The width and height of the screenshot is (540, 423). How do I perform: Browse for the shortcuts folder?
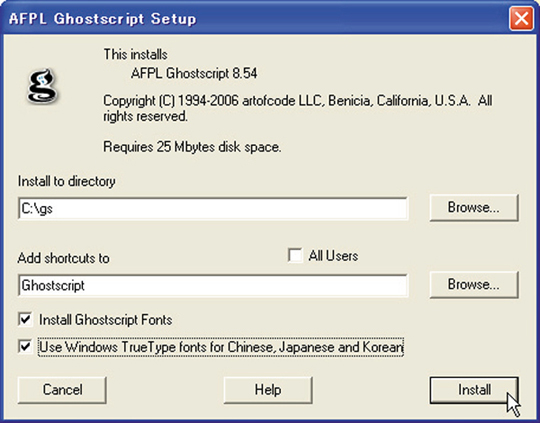pyautogui.click(x=474, y=285)
